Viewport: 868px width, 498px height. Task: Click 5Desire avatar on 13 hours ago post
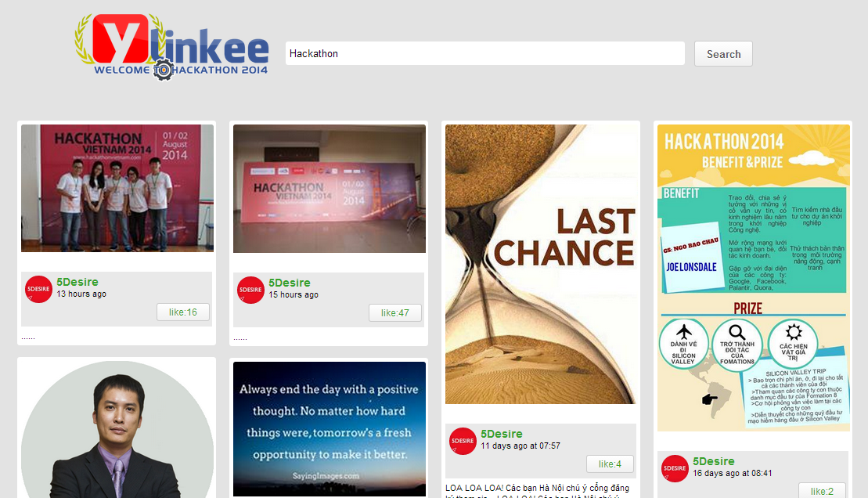tap(39, 289)
